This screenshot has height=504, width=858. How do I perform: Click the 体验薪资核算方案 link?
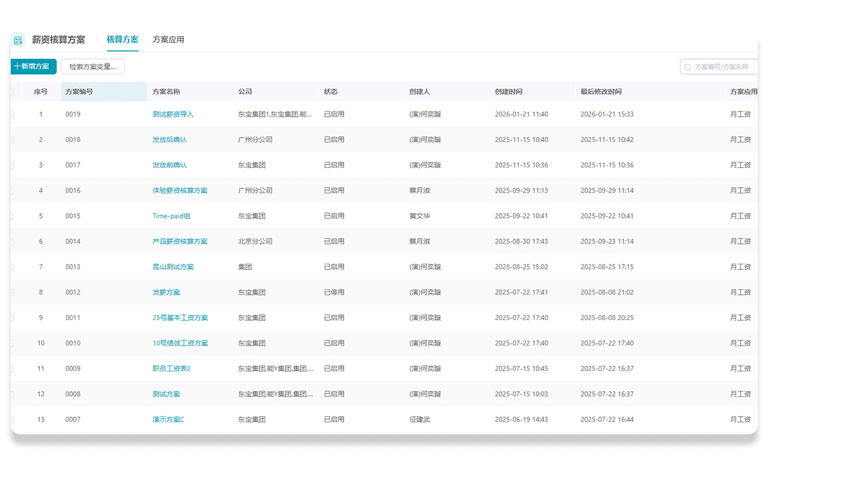[x=179, y=191]
